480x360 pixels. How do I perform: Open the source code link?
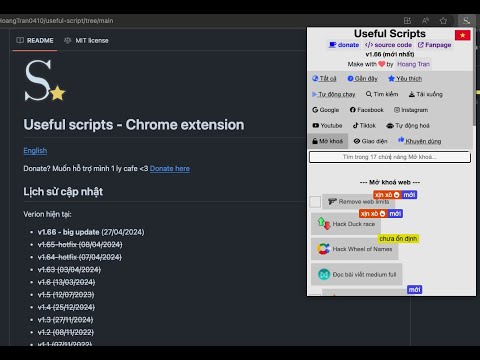[x=388, y=45]
